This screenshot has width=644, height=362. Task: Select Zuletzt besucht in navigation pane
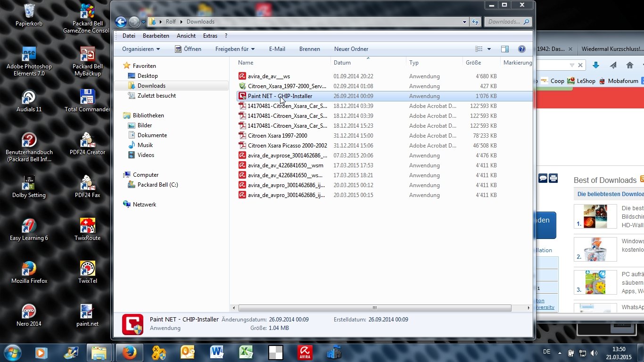click(x=157, y=96)
